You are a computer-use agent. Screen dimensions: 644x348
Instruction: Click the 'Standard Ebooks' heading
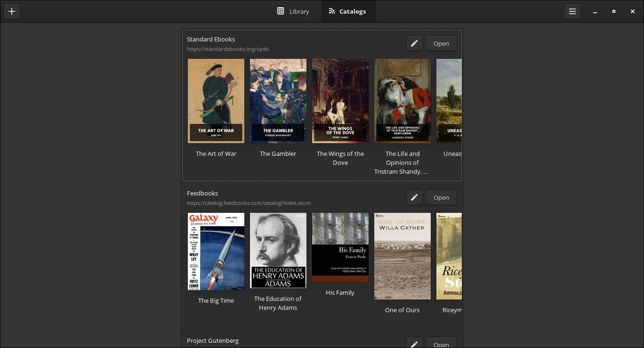pyautogui.click(x=211, y=39)
